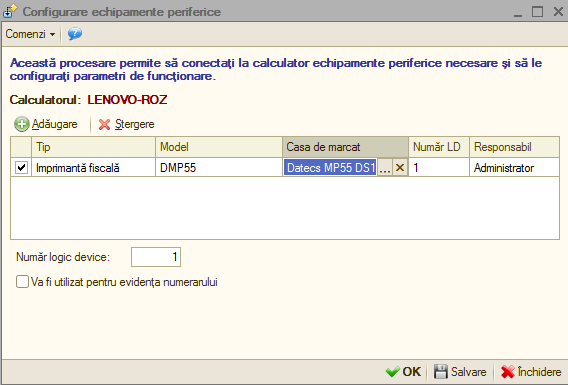
Task: Open the Comenzi dropdown menu
Action: point(30,34)
